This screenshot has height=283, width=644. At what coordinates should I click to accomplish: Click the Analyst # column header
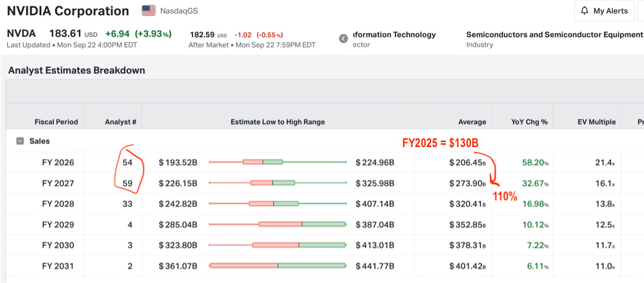coord(121,122)
